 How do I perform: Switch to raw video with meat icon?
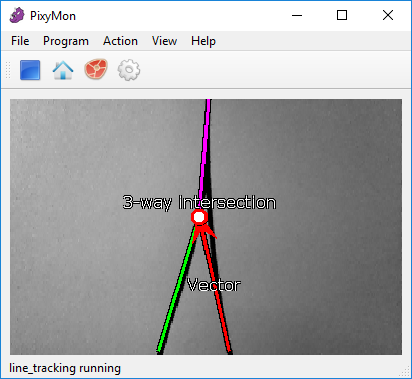coord(96,69)
